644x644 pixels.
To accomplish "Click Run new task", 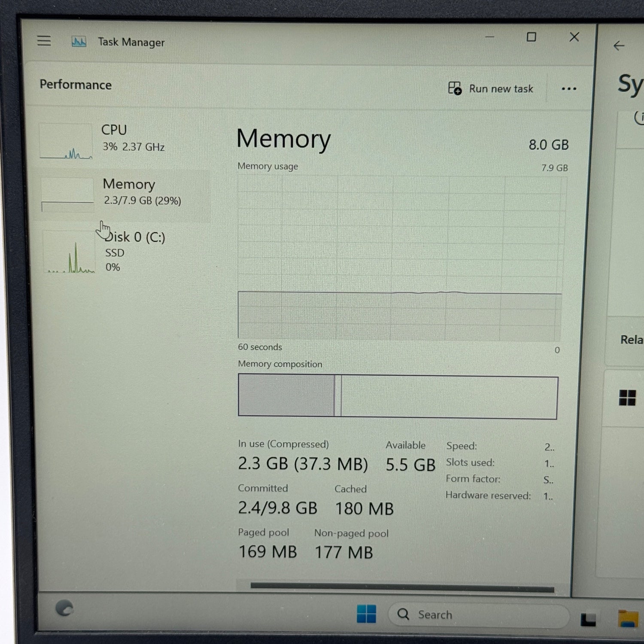I will [x=491, y=88].
